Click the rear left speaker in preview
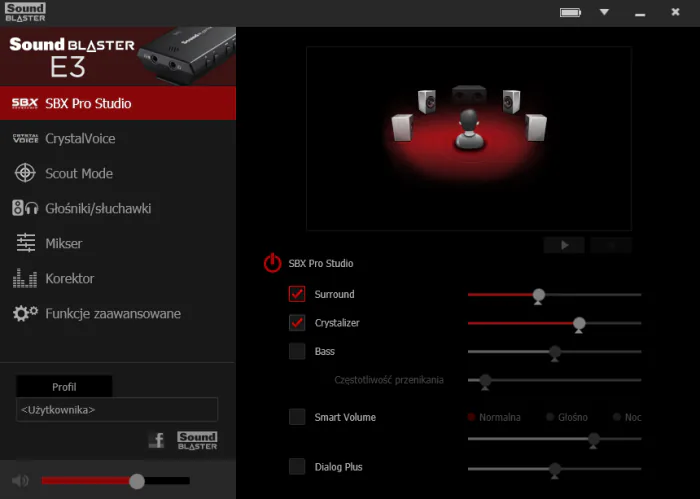Screen dimensions: 700x499 click(x=402, y=128)
